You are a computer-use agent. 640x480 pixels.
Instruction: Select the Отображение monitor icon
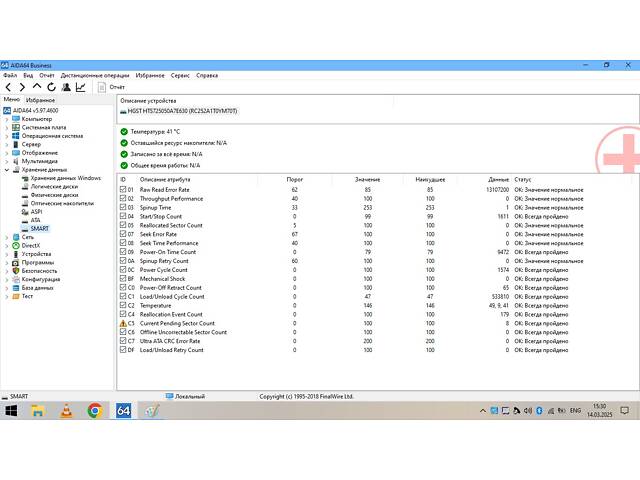tap(16, 153)
